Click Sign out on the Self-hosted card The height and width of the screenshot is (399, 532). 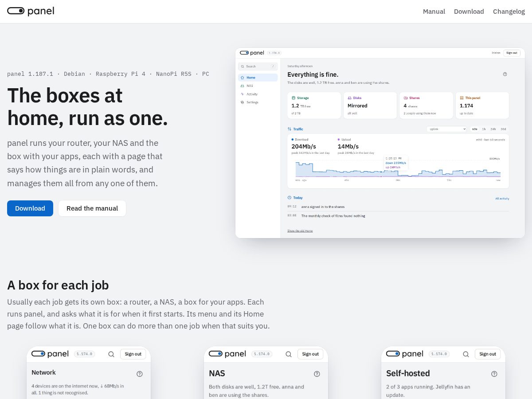488,354
